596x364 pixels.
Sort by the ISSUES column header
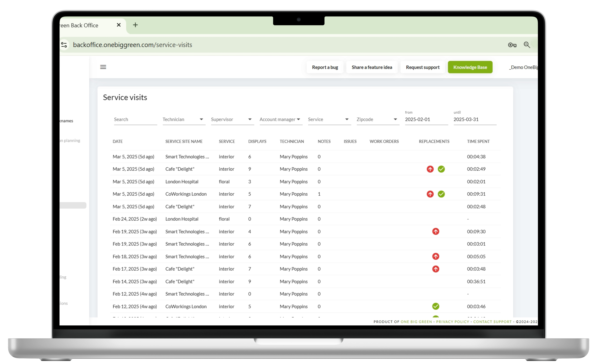(x=350, y=141)
